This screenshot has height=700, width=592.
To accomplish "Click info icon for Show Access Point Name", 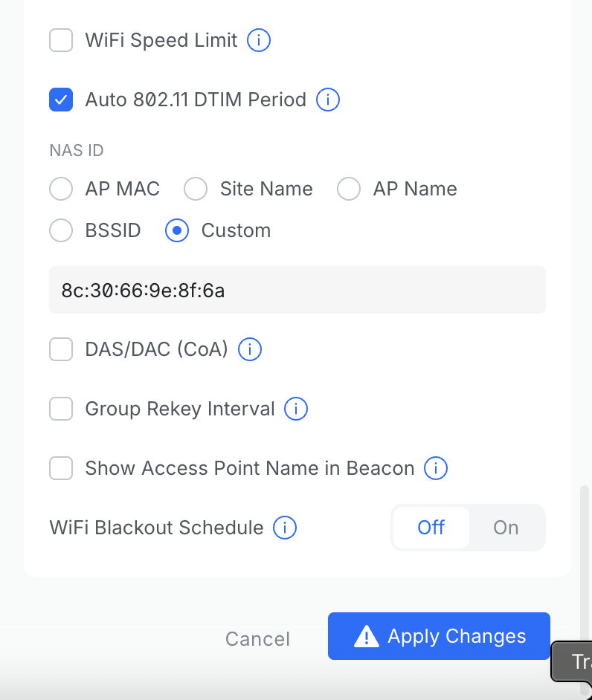I will [435, 468].
